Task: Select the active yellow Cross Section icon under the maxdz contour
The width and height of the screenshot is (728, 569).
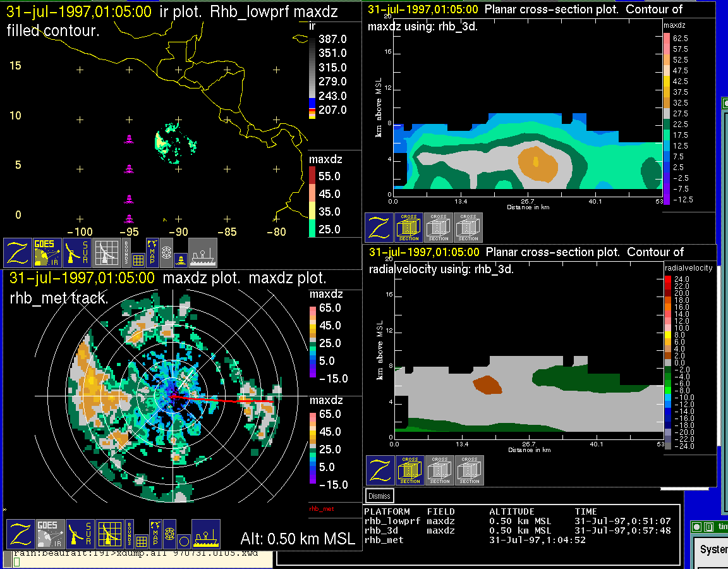Action: pos(409,228)
